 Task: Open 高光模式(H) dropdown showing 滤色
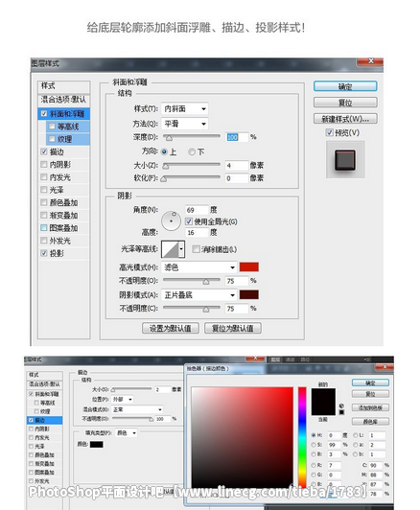(x=198, y=267)
